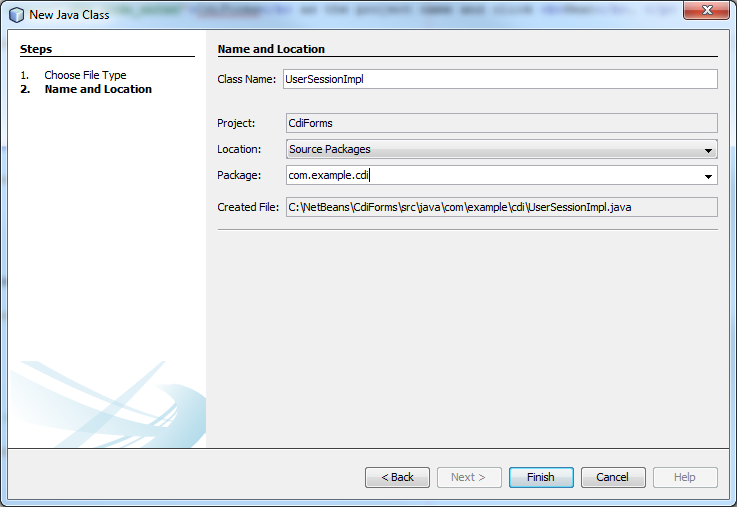737x507 pixels.
Task: Click the disabled Next button
Action: coord(469,477)
